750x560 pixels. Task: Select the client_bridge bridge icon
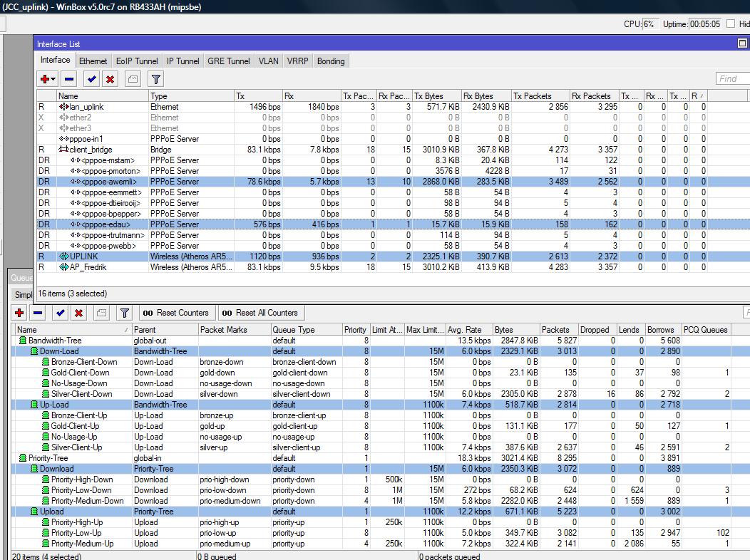coord(63,150)
